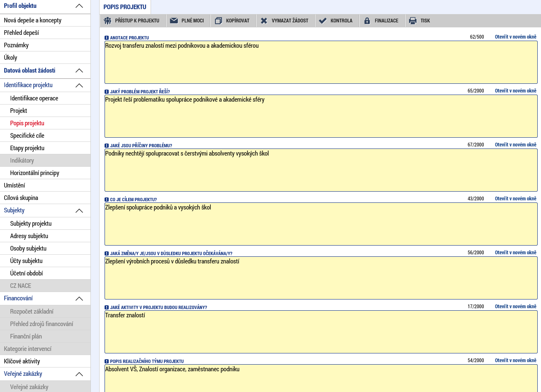
Task: Open Jaký problém projekt řeší in new window
Action: (516, 91)
